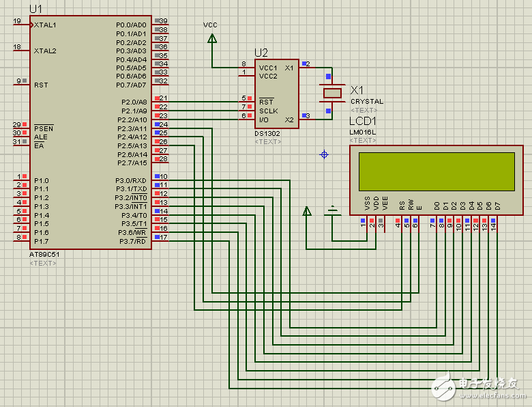Select the X1 crystal symbol
The image size is (532, 407).
pyautogui.click(x=332, y=93)
